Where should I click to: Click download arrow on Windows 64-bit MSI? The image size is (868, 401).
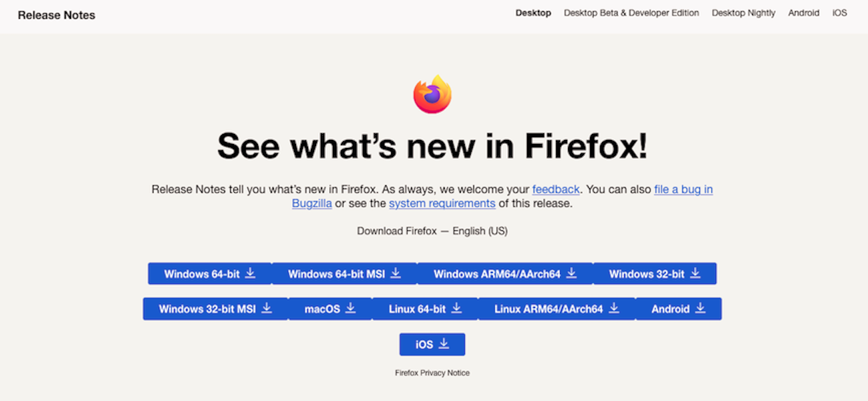coord(395,273)
